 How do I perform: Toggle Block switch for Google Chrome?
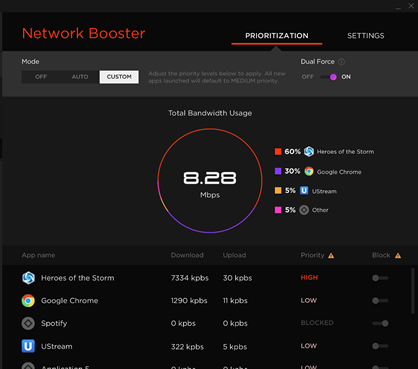[380, 301]
